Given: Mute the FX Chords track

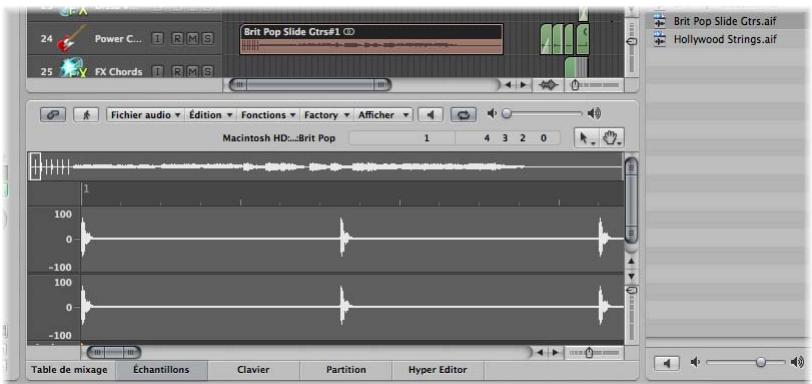Looking at the screenshot, I should point(192,71).
